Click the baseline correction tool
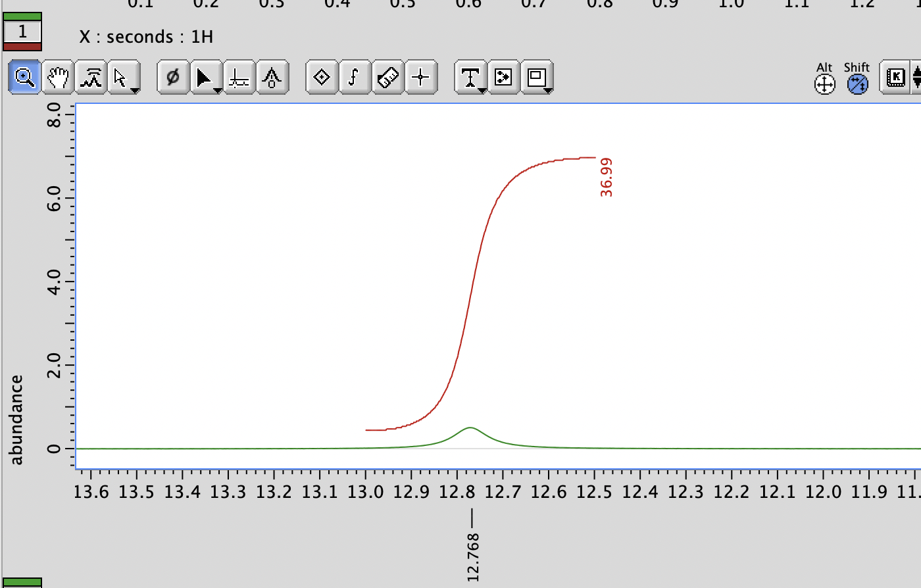921x588 pixels. click(239, 77)
